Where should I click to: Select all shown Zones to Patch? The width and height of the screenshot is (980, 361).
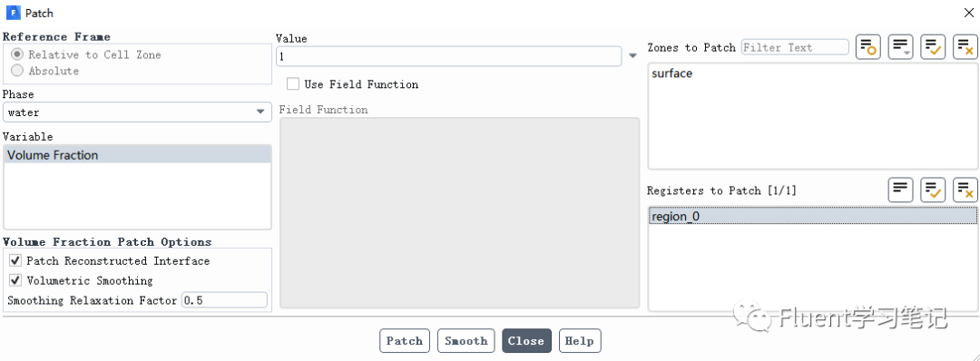click(x=933, y=47)
